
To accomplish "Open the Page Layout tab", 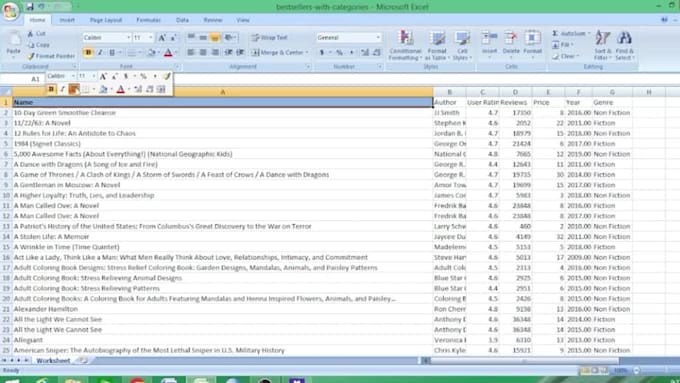I will [x=106, y=20].
